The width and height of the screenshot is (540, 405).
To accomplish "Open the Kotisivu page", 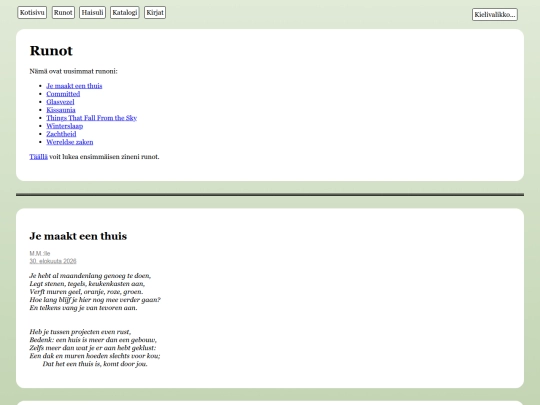I will point(32,13).
